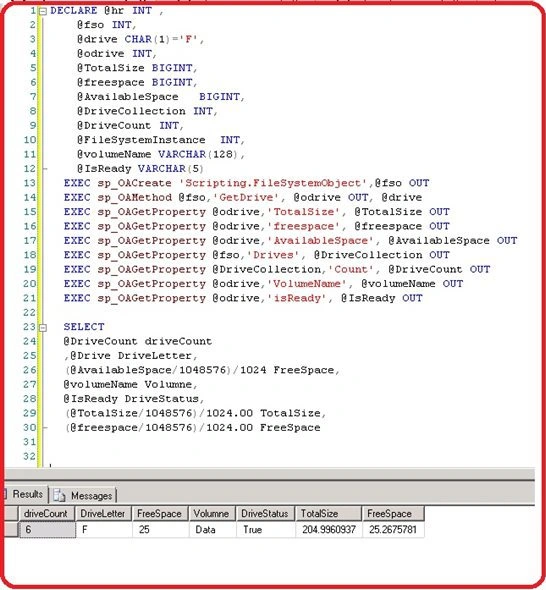Viewport: 546px width, 590px height.
Task: Select the FreeSpace cell '25'
Action: (161, 530)
